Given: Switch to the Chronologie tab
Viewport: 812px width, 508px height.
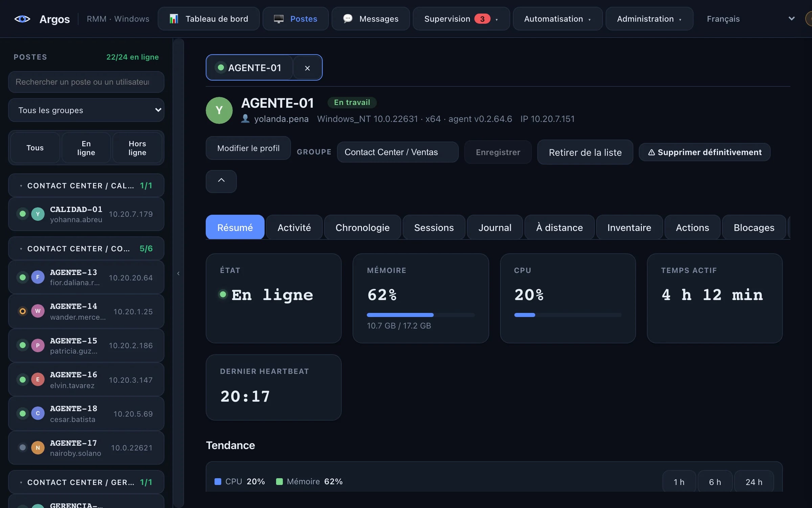Looking at the screenshot, I should coord(362,227).
